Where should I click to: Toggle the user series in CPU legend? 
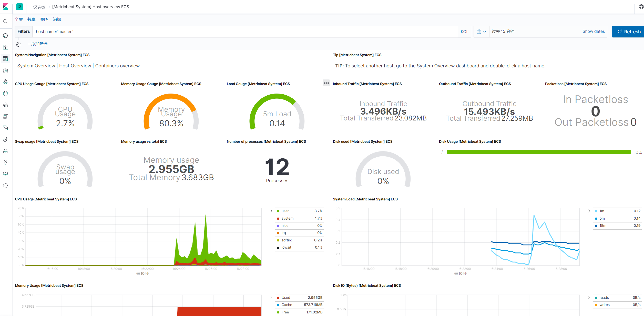(x=285, y=211)
